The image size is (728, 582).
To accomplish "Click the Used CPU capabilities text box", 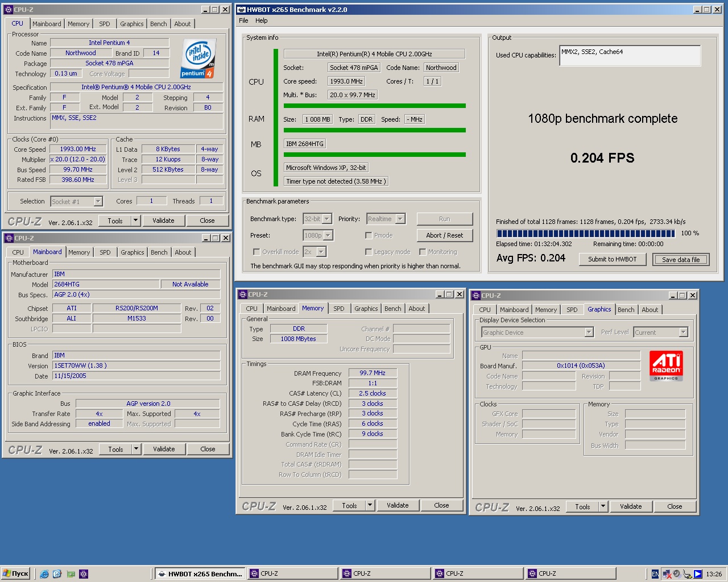I will (x=630, y=56).
